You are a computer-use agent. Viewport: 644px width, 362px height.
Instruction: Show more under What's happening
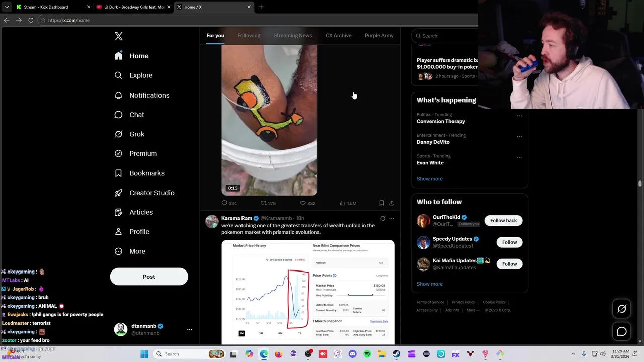tap(430, 179)
